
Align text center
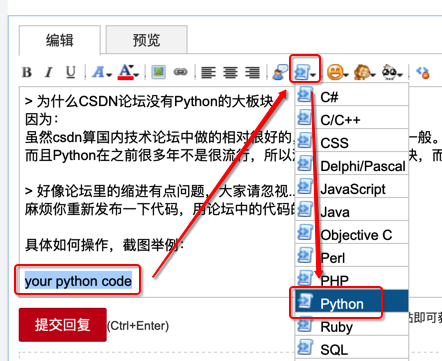coord(230,72)
